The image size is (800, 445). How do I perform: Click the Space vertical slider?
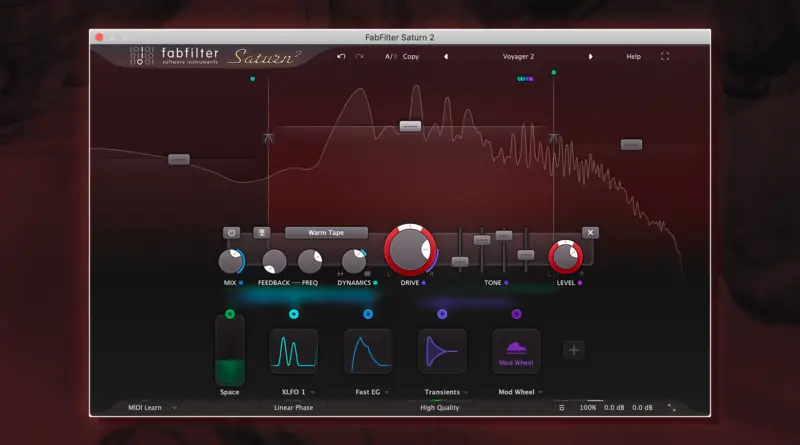230,351
